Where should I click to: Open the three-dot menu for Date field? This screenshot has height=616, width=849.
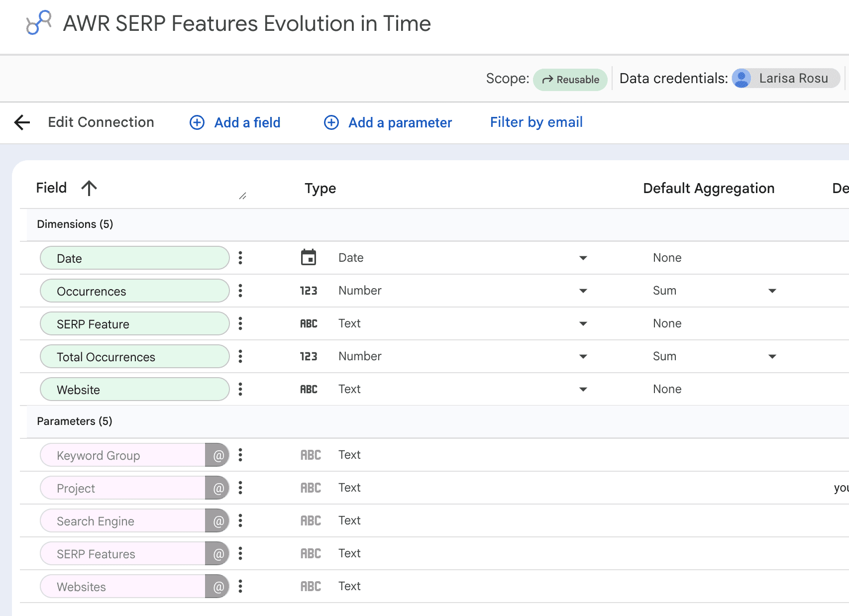pyautogui.click(x=240, y=258)
